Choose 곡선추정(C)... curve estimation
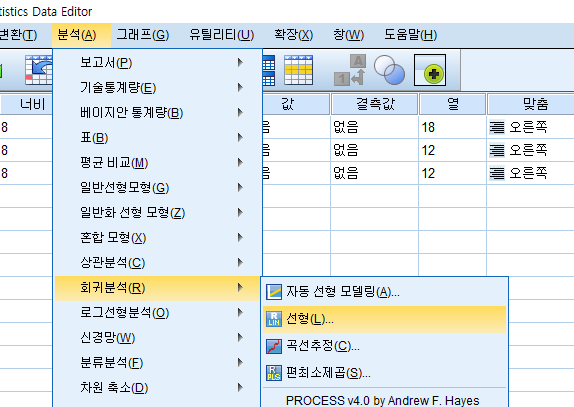The width and height of the screenshot is (574, 407). tap(384, 346)
